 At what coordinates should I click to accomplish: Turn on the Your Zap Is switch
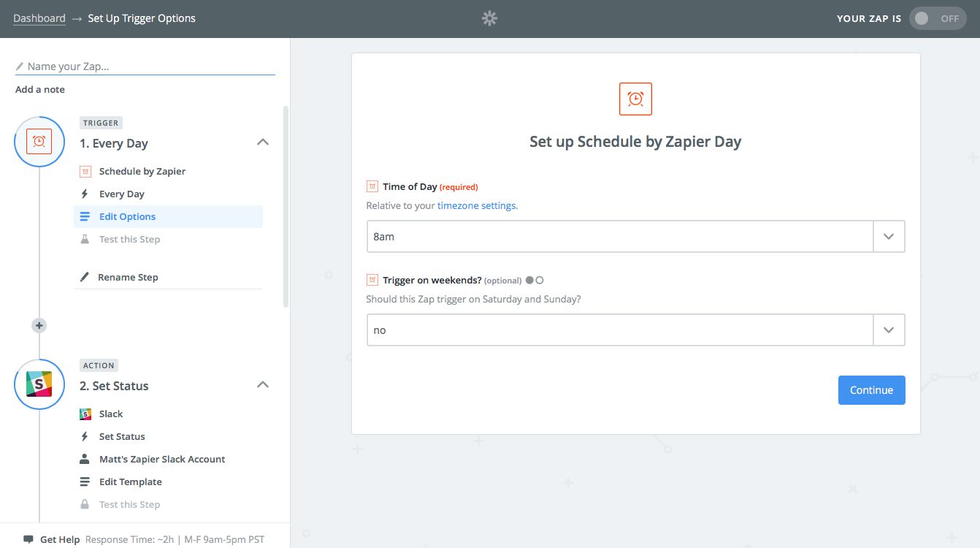coord(937,19)
